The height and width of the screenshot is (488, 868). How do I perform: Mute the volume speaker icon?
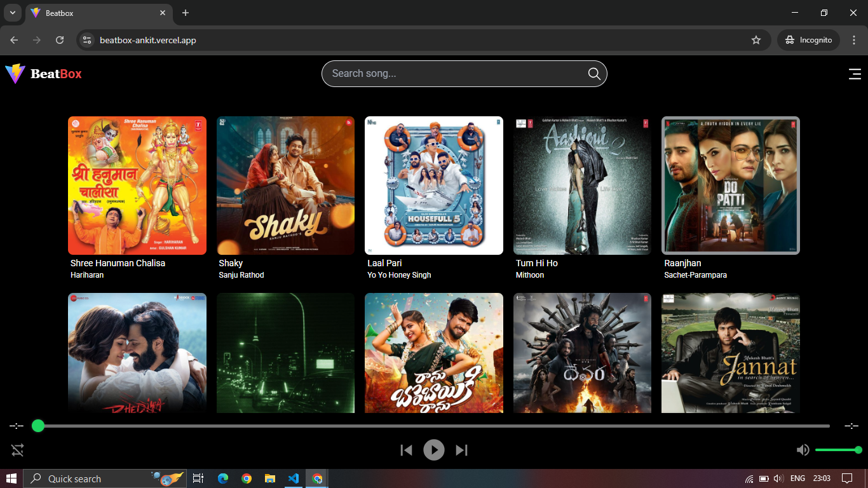[803, 450]
